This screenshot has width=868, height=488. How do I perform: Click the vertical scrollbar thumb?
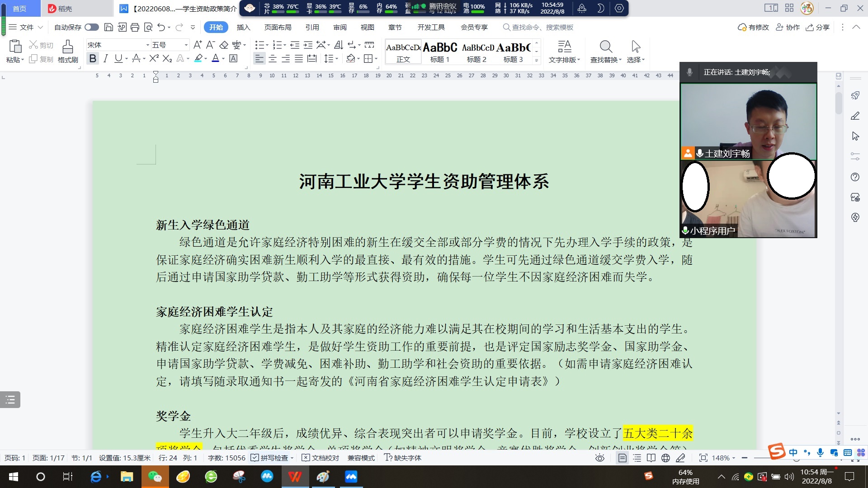[x=839, y=103]
